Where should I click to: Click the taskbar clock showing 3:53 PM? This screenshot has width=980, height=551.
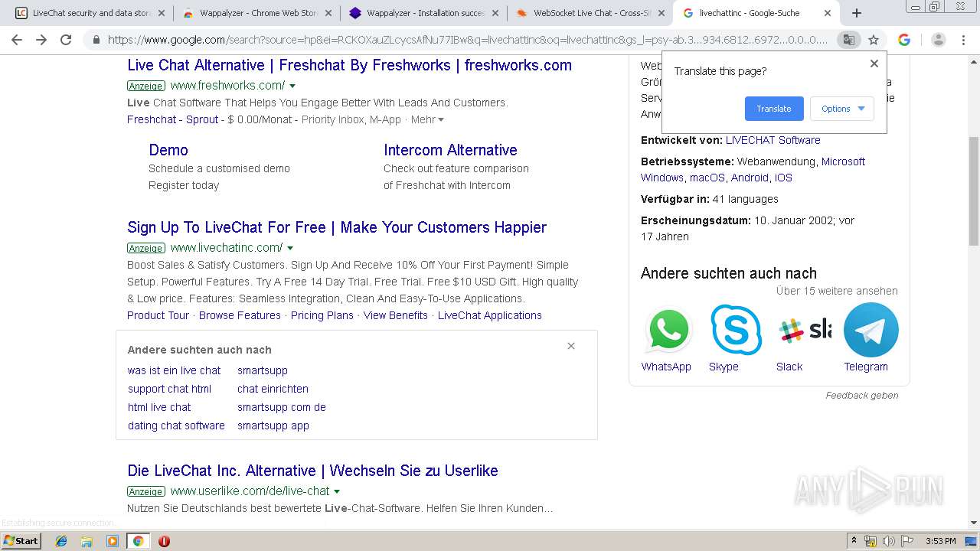(940, 541)
